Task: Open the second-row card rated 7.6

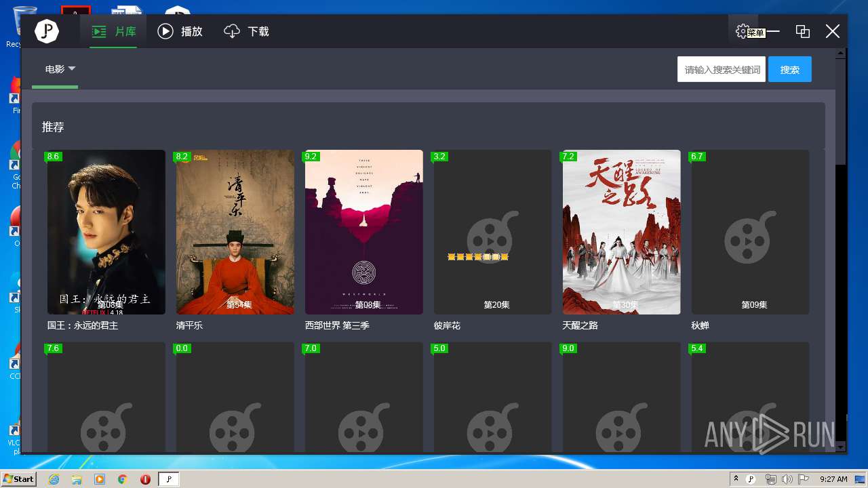Action: click(106, 397)
